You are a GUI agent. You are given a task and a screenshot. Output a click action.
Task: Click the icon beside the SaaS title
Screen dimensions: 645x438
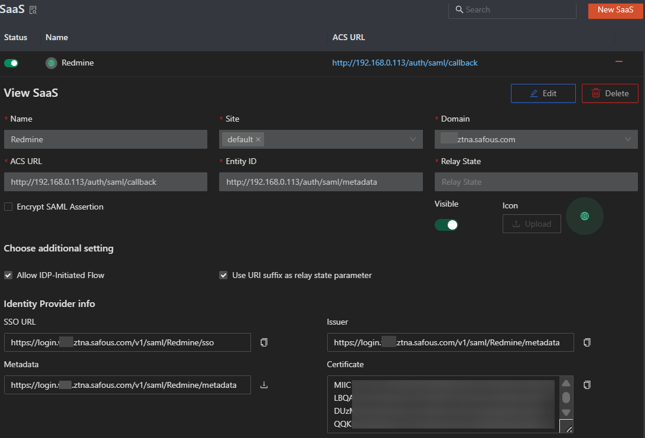(x=33, y=10)
